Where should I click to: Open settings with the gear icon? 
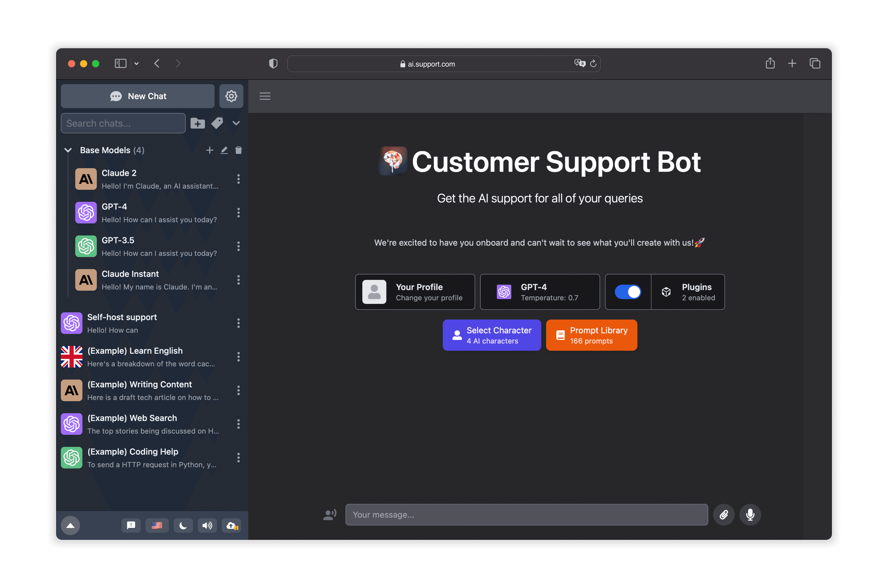pyautogui.click(x=231, y=96)
